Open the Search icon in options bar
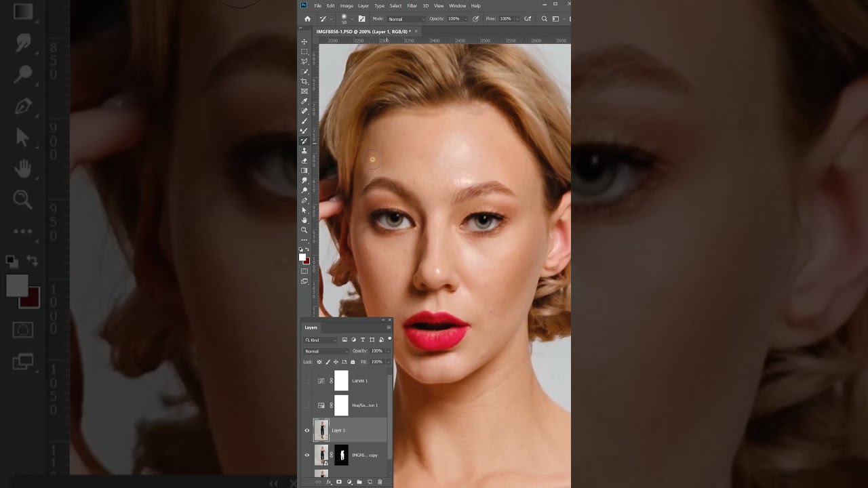 tap(545, 19)
